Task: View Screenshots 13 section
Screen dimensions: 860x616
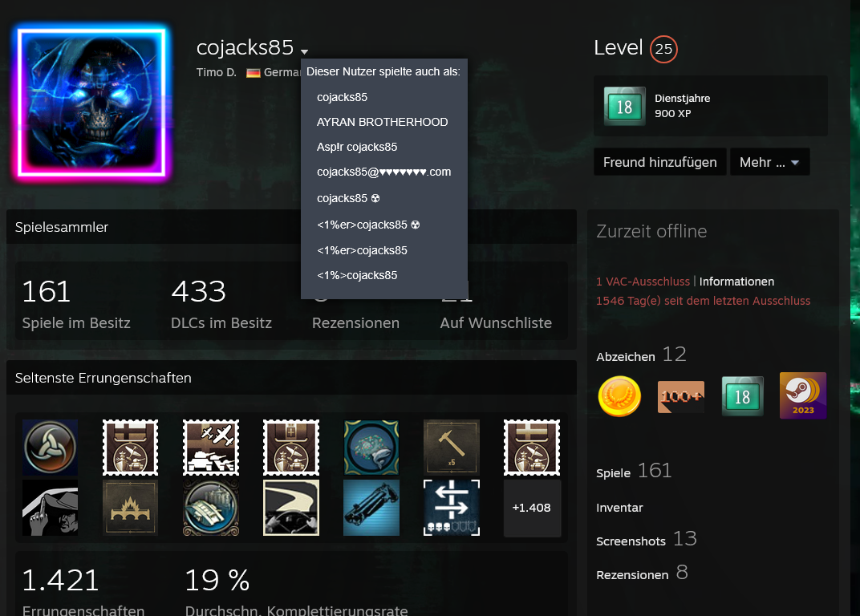Action: pos(646,540)
